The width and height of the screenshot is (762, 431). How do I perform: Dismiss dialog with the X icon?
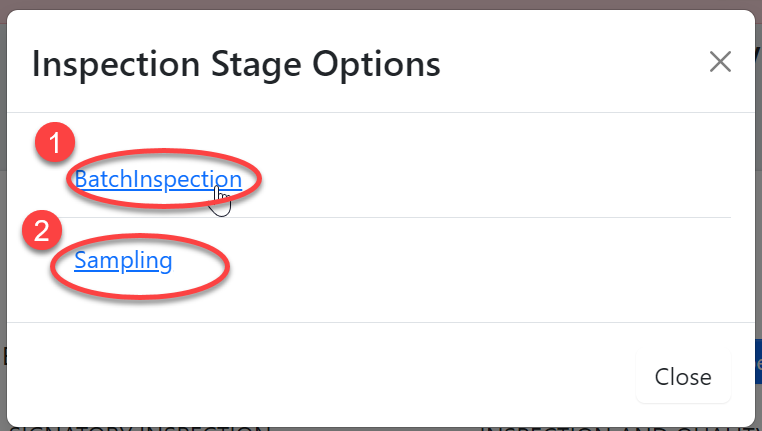720,62
